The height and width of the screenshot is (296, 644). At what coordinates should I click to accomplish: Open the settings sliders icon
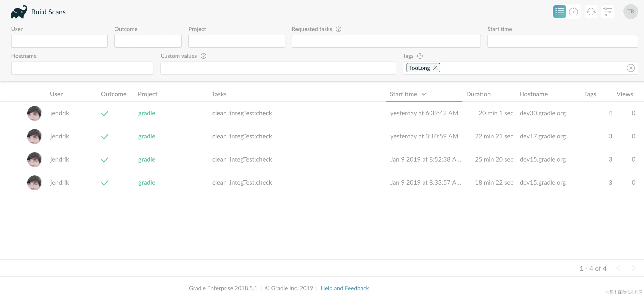[607, 12]
